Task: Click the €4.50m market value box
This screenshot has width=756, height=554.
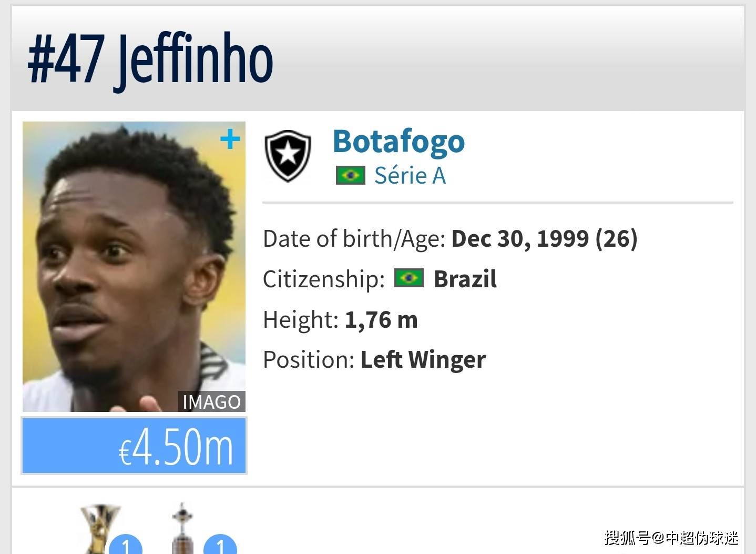Action: coord(134,446)
